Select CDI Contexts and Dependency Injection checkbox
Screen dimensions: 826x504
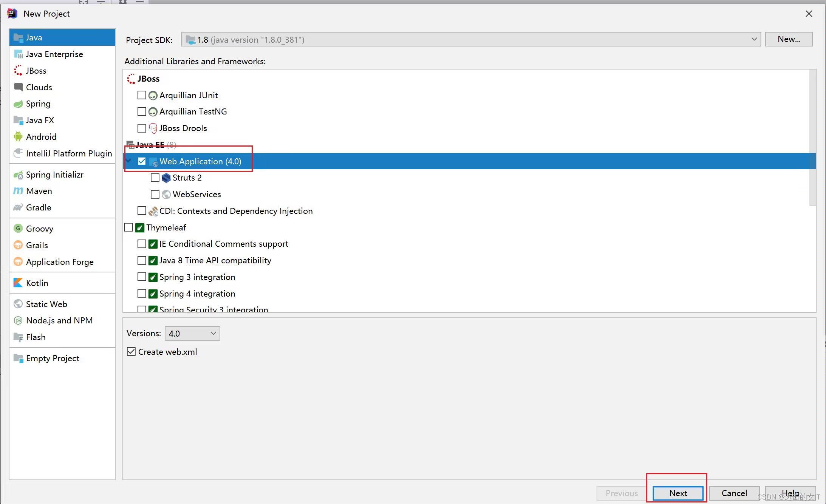tap(142, 211)
